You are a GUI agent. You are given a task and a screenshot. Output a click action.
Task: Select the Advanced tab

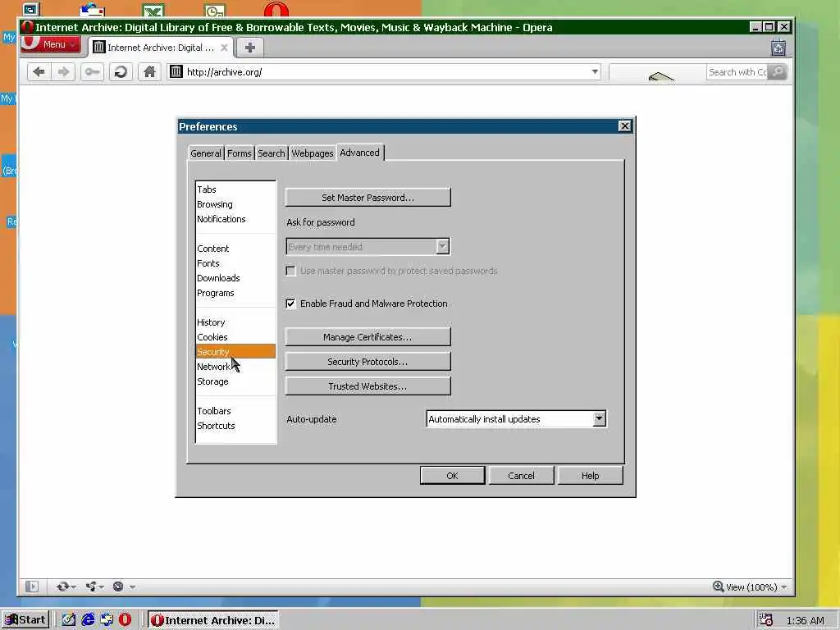tap(359, 153)
